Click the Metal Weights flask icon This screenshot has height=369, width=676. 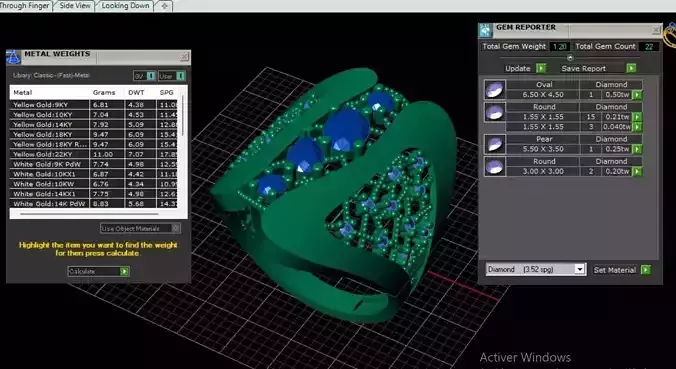(x=13, y=57)
